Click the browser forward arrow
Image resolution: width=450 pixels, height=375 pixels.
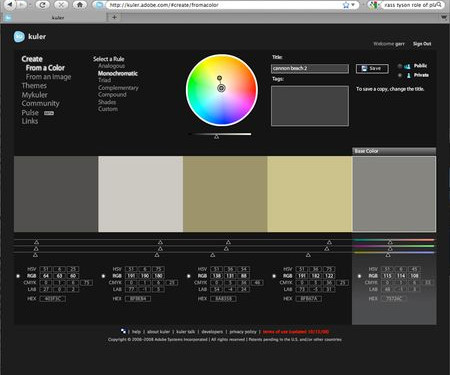(x=21, y=5)
